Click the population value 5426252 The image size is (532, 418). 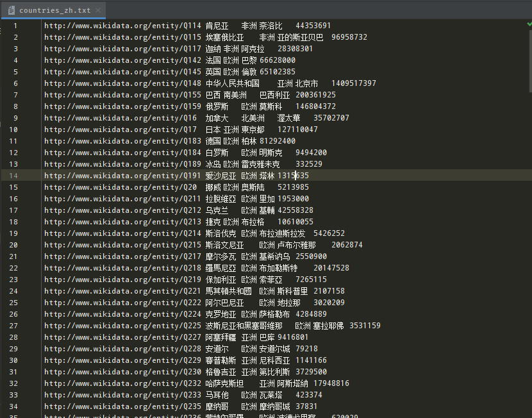click(x=329, y=233)
